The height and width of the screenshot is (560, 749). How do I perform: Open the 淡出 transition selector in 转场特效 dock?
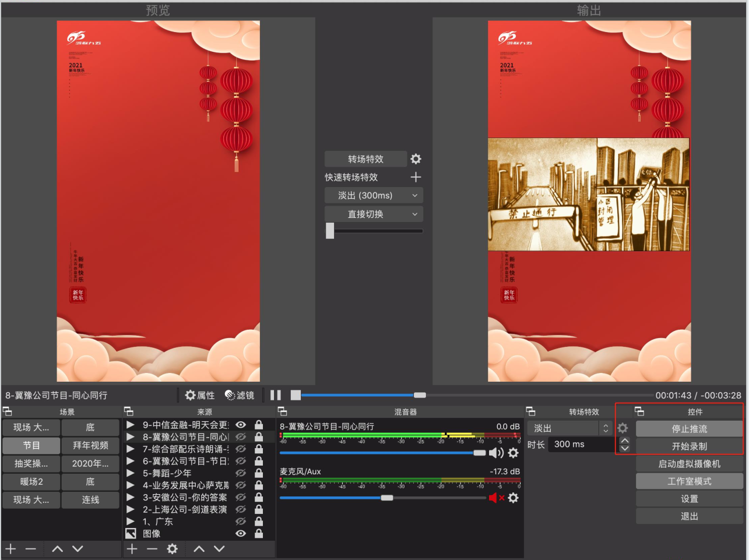(x=570, y=428)
